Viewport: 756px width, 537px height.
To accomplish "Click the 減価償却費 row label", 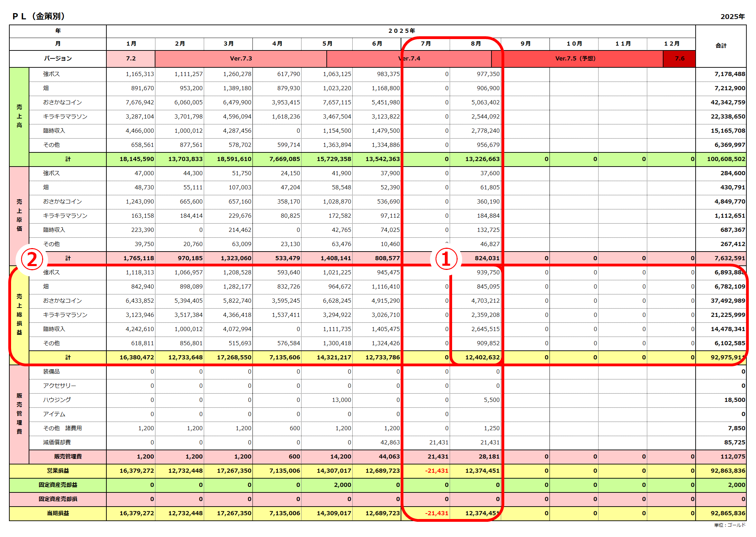I will click(x=57, y=442).
